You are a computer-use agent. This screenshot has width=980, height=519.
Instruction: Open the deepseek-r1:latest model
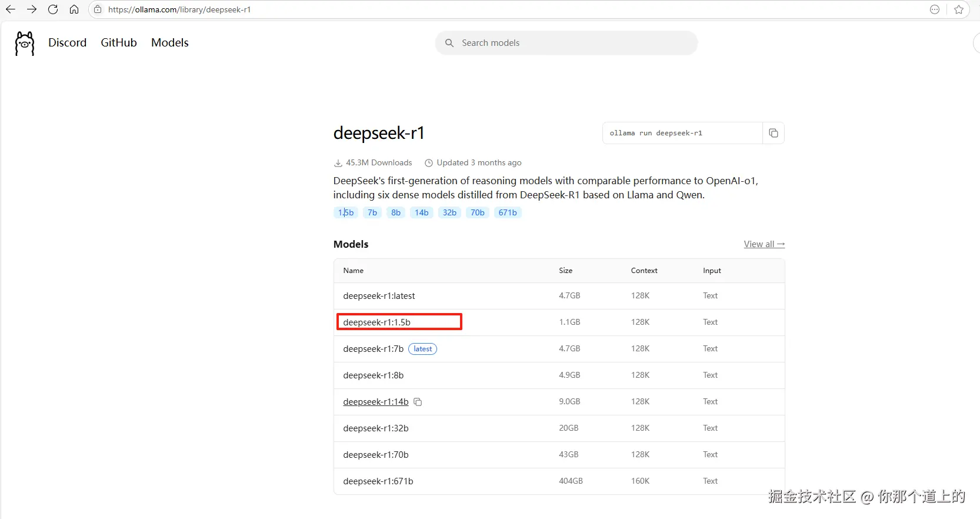tap(379, 296)
